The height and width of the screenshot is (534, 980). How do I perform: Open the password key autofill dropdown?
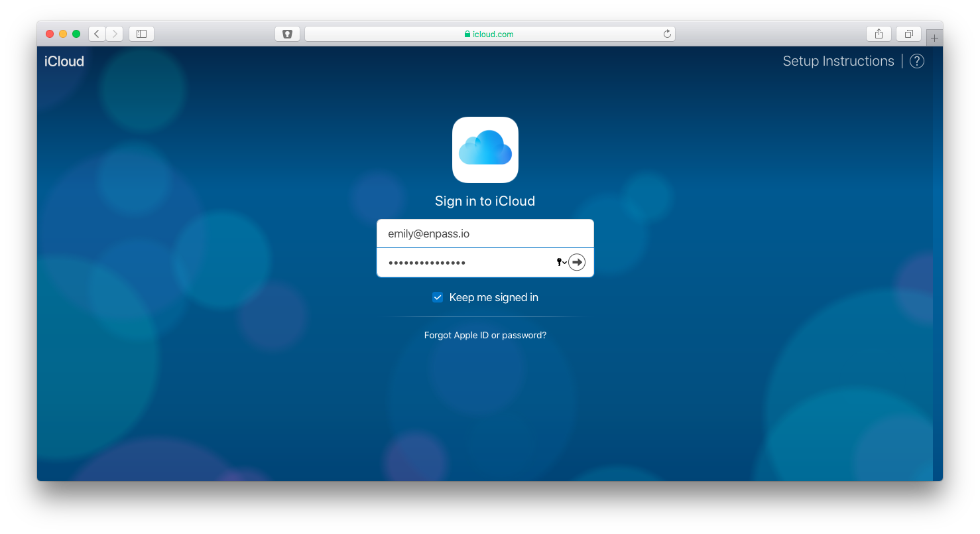click(562, 262)
